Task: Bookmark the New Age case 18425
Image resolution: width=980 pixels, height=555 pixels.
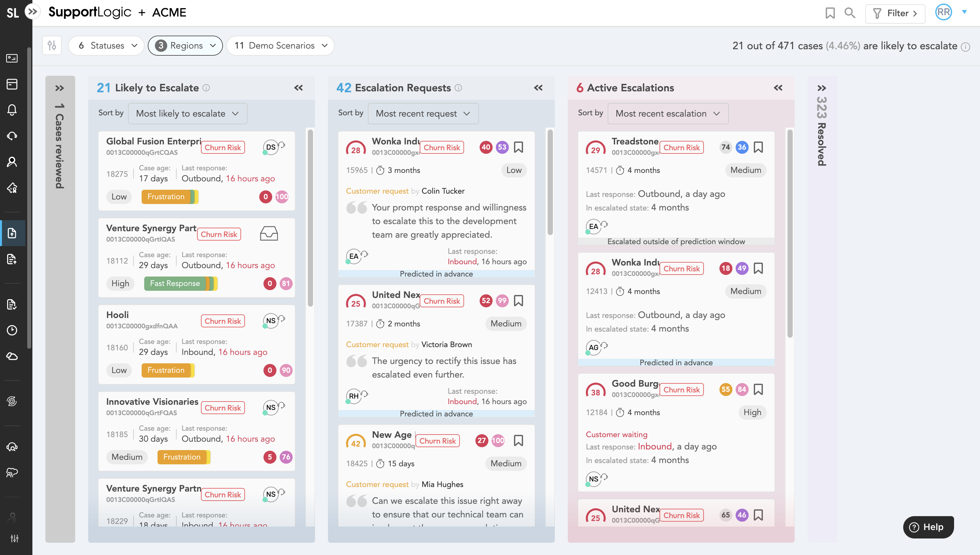Action: 519,441
